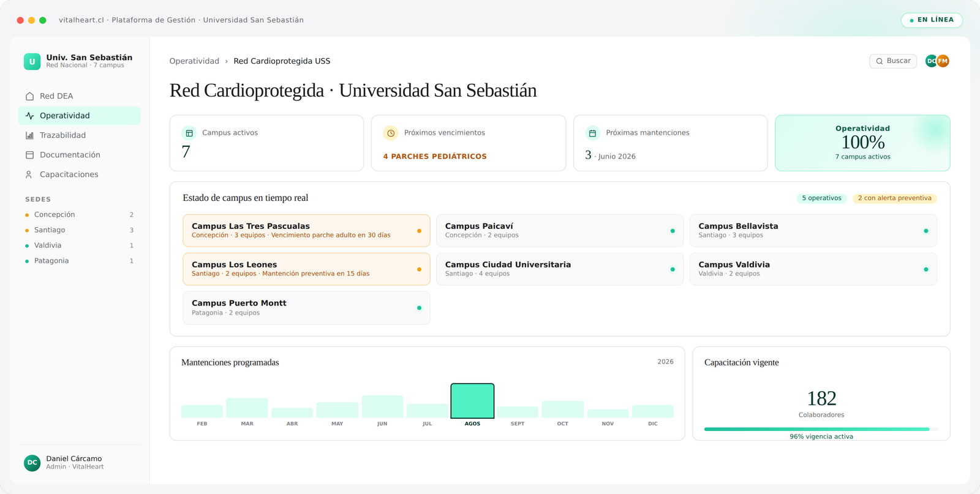Open Campus Las Tres Pascualas card
The height and width of the screenshot is (494, 980).
click(306, 231)
